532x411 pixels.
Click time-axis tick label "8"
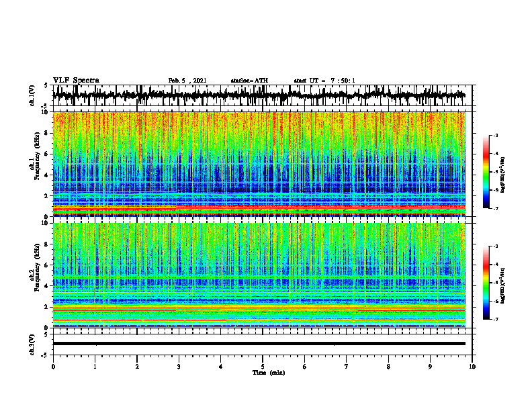point(388,367)
